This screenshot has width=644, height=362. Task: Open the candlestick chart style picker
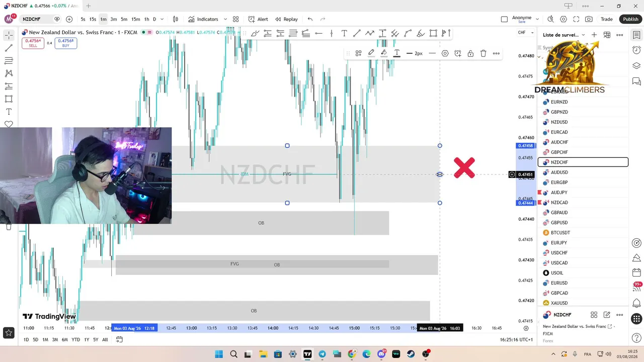(x=176, y=19)
